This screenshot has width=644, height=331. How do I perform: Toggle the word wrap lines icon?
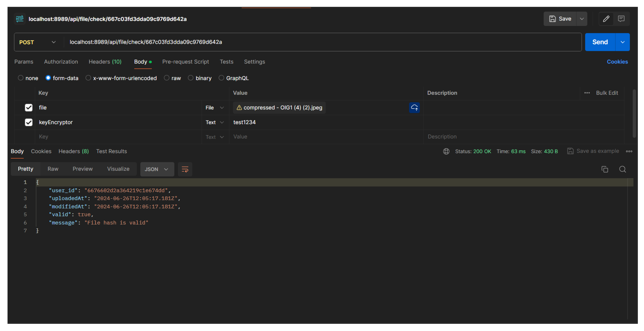click(x=185, y=169)
